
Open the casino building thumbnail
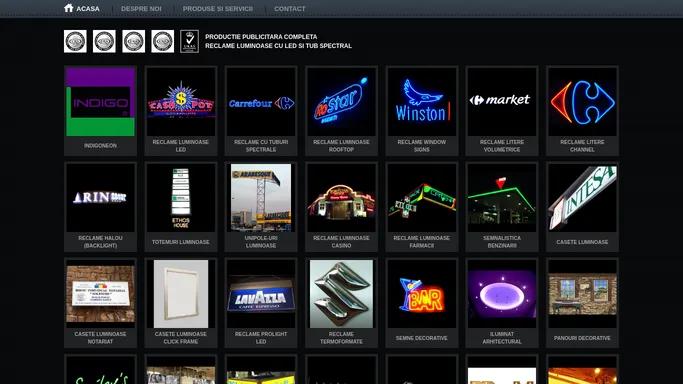point(342,198)
